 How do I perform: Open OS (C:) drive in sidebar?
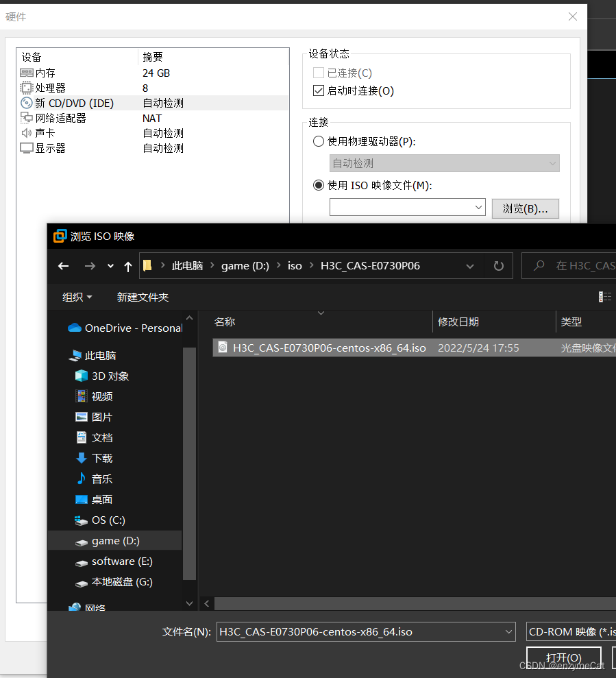click(x=100, y=520)
